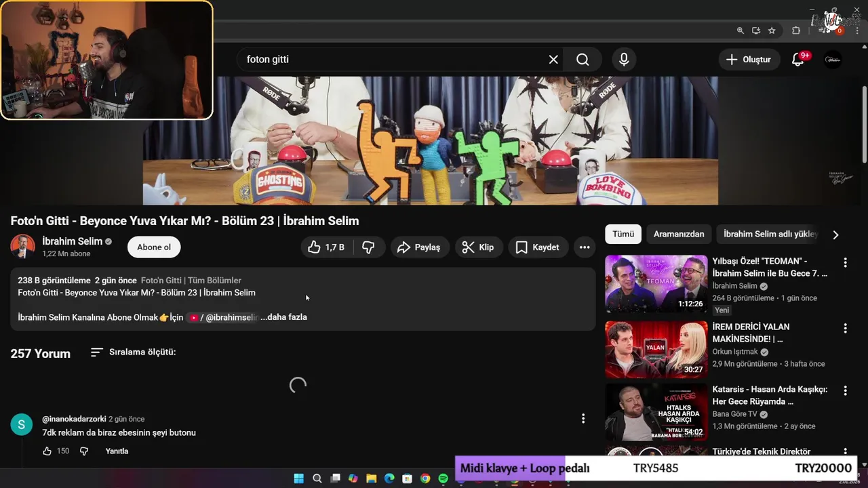Clear the search box with the X icon
This screenshot has height=488, width=868.
coord(553,60)
